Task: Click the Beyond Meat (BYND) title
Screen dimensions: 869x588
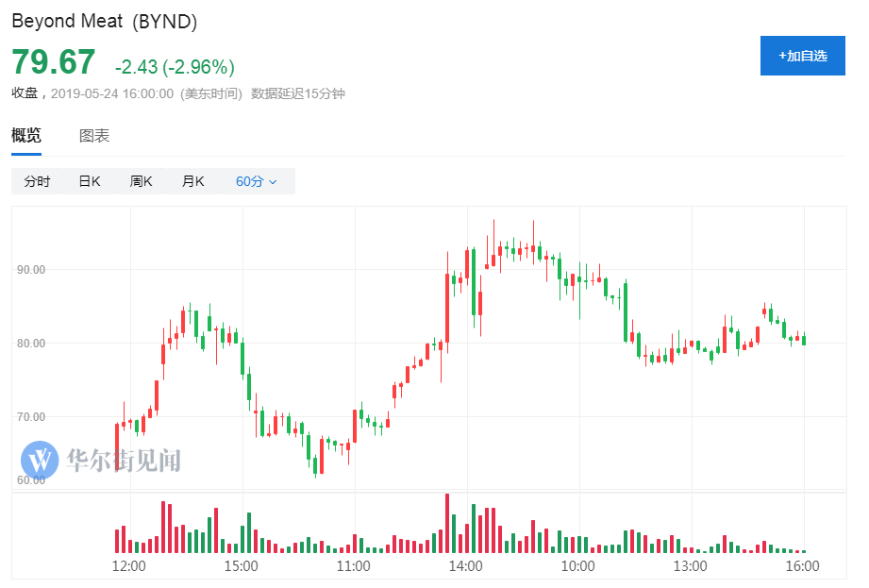Action: pos(104,21)
